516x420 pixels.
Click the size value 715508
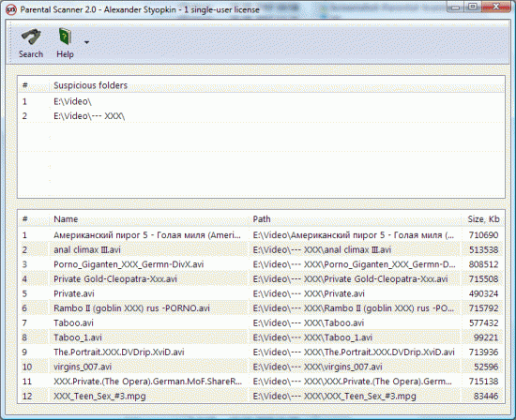pyautogui.click(x=483, y=278)
